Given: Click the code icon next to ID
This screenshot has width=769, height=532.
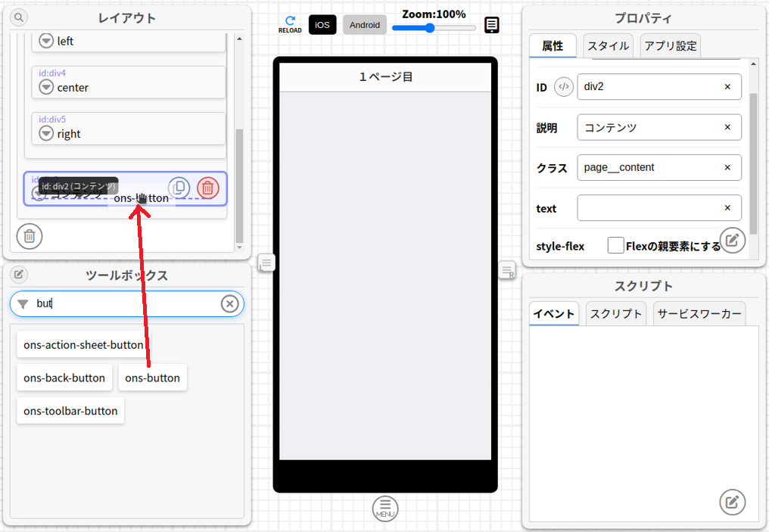Looking at the screenshot, I should 563,87.
